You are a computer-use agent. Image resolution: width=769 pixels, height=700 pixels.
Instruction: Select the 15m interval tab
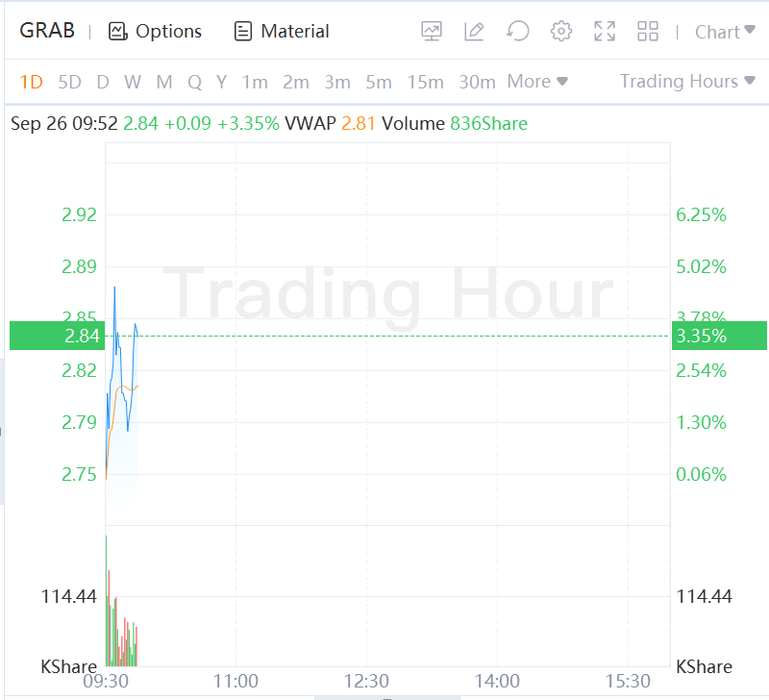click(425, 82)
